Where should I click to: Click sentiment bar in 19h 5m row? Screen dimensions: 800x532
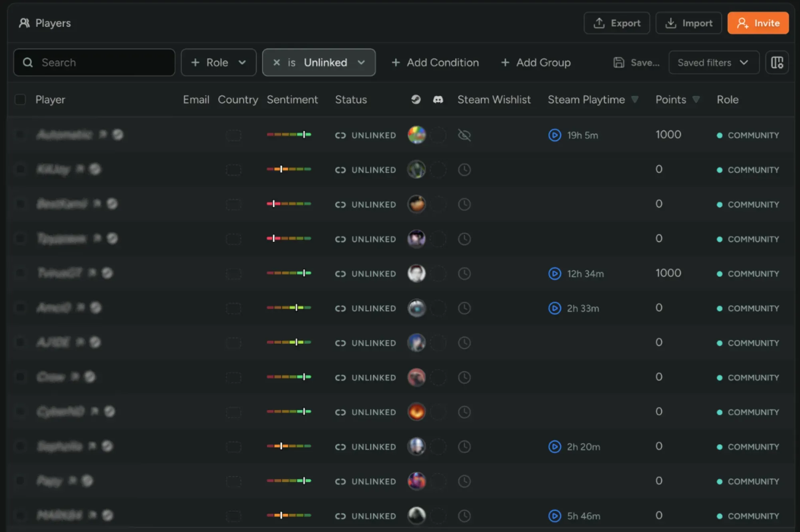click(289, 135)
